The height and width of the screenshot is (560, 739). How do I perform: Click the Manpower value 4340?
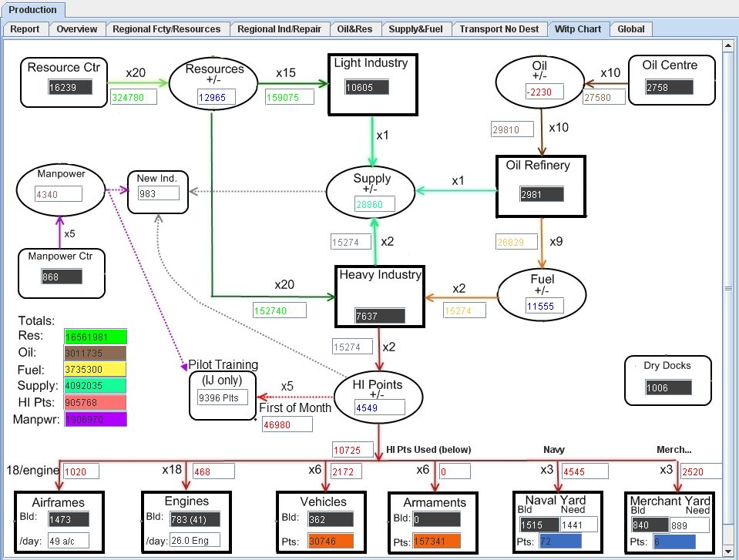(59, 194)
